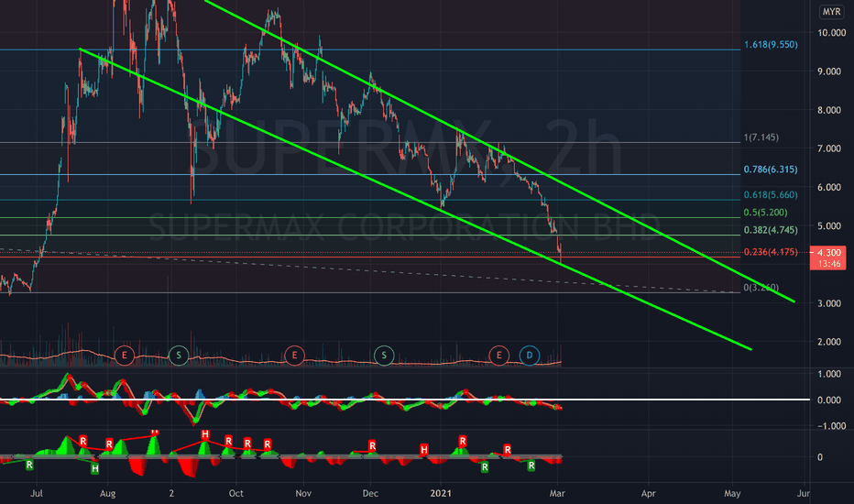Click the S split marker in early September
The image size is (854, 504).
click(x=178, y=356)
